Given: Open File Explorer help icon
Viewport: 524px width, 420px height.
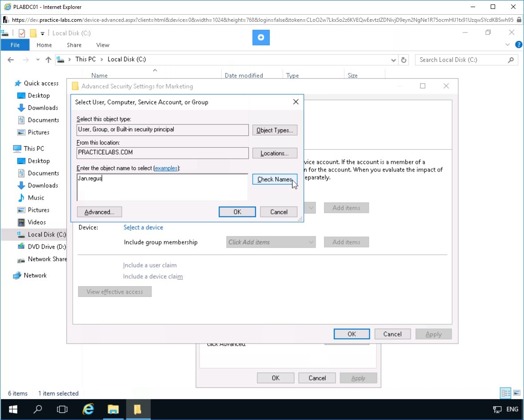Looking at the screenshot, I should click(519, 44).
